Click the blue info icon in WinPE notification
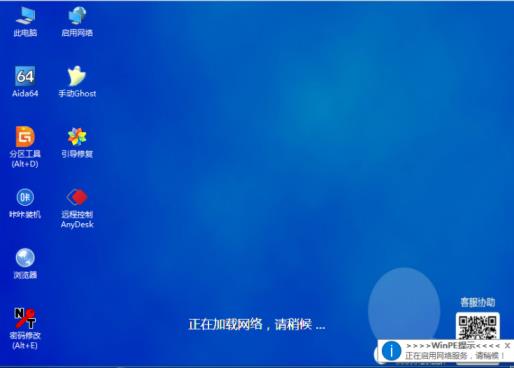Image resolution: width=514 pixels, height=368 pixels. (x=391, y=351)
